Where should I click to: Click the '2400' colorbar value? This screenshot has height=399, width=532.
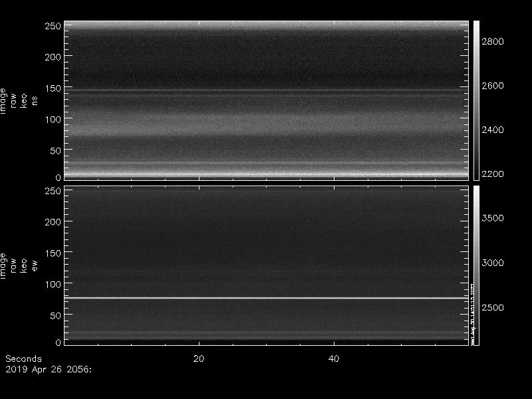click(x=493, y=130)
